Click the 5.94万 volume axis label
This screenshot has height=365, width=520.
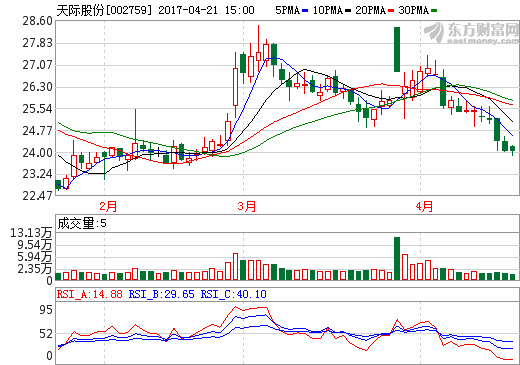tap(35, 257)
